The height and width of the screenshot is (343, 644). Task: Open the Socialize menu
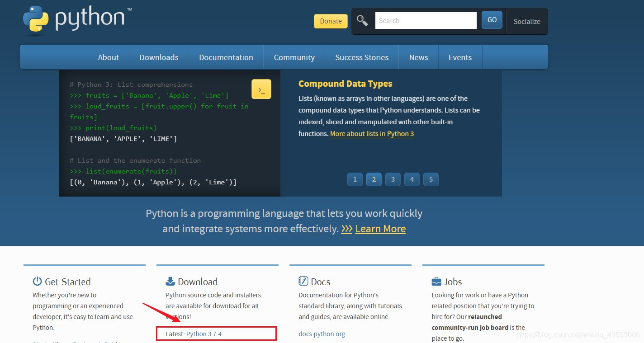point(526,21)
